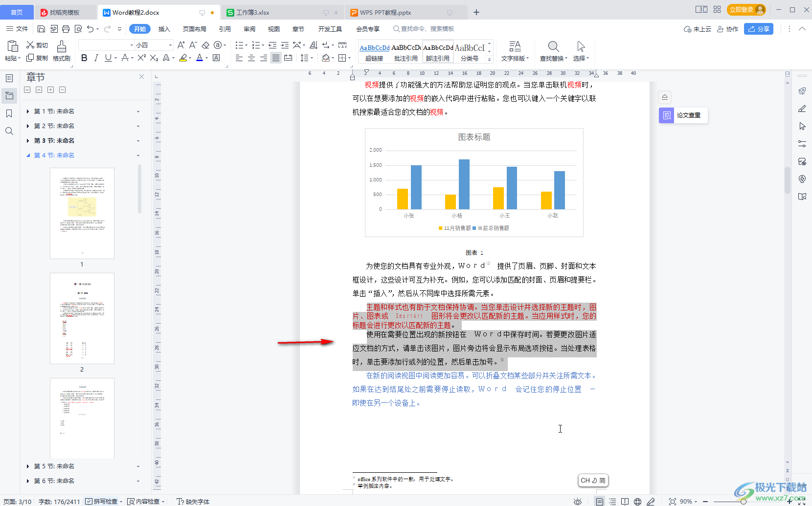This screenshot has height=506, width=812.
Task: Open the Review (审阅) tab
Action: pos(249,29)
